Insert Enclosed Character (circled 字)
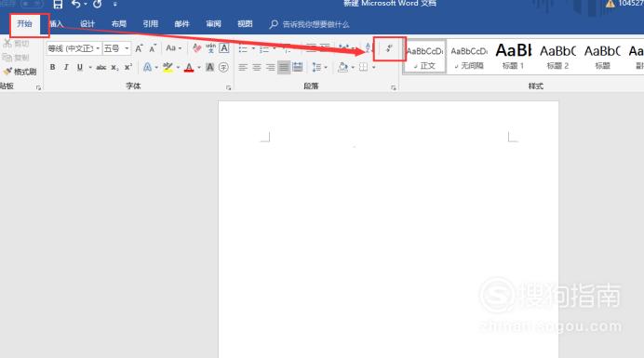 (x=223, y=67)
